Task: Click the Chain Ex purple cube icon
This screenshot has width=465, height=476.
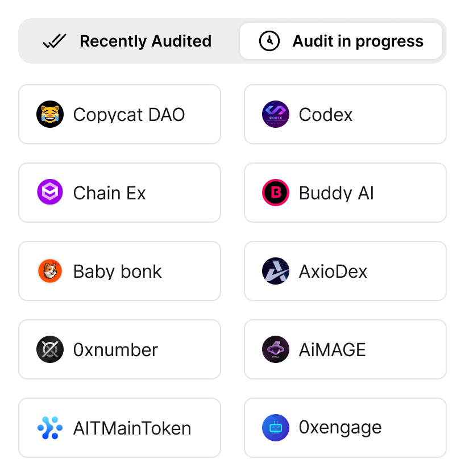Action: pyautogui.click(x=50, y=193)
